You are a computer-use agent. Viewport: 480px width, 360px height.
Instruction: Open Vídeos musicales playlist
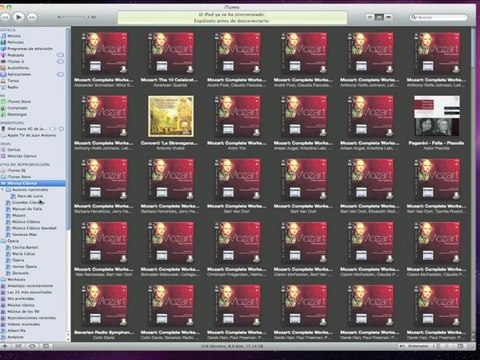point(23,324)
